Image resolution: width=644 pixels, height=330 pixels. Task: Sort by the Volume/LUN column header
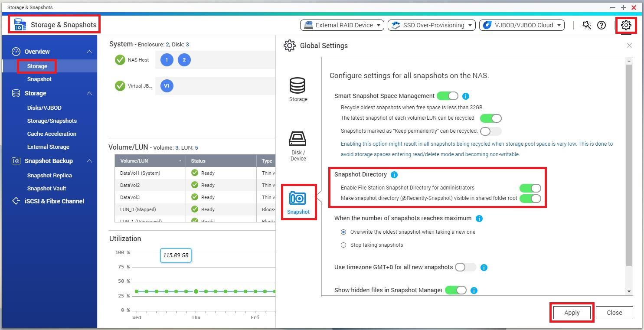[x=150, y=161]
